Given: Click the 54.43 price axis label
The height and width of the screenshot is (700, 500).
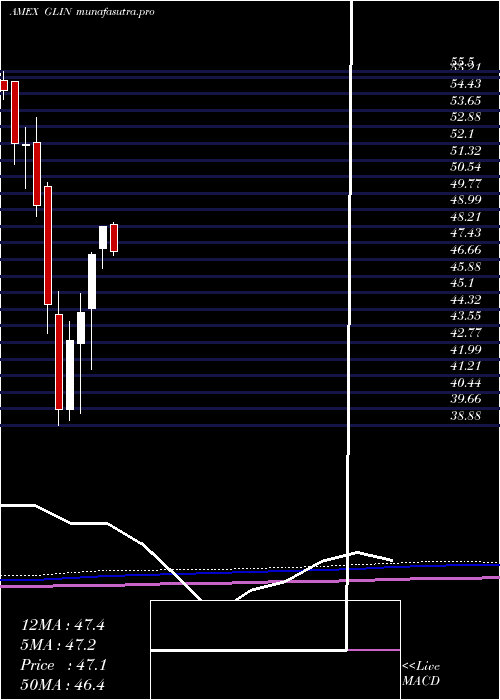Looking at the screenshot, I should pyautogui.click(x=465, y=83).
